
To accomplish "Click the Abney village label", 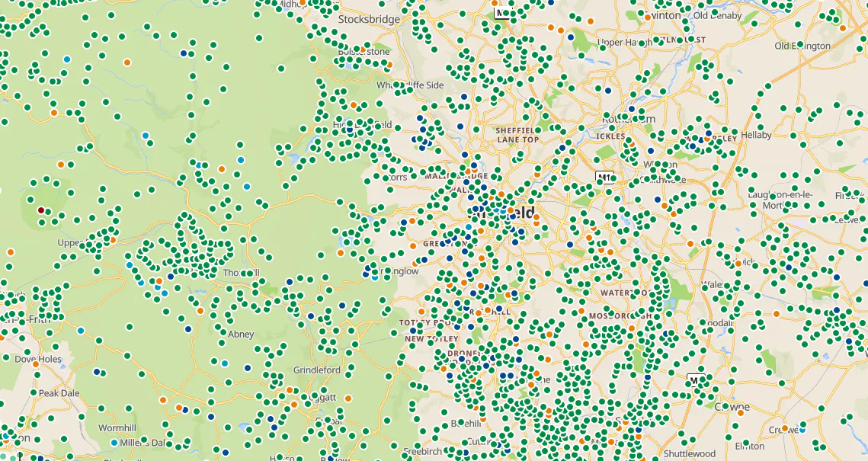I will (x=242, y=335).
